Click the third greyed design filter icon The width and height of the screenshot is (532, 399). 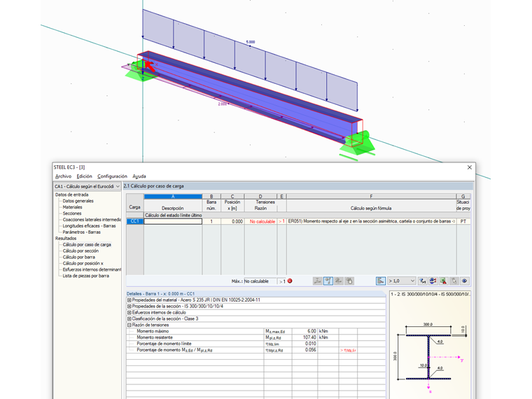339,281
